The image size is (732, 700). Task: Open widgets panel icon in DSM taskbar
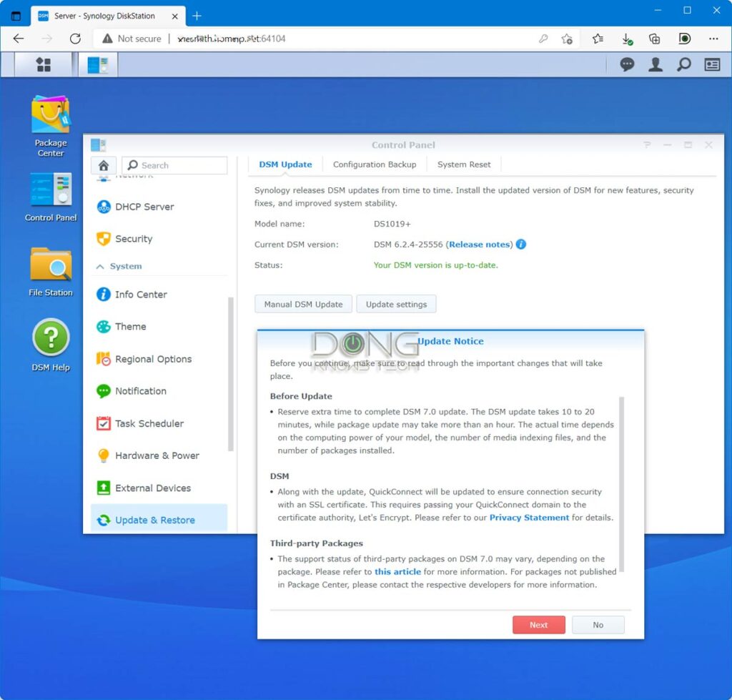(x=712, y=64)
